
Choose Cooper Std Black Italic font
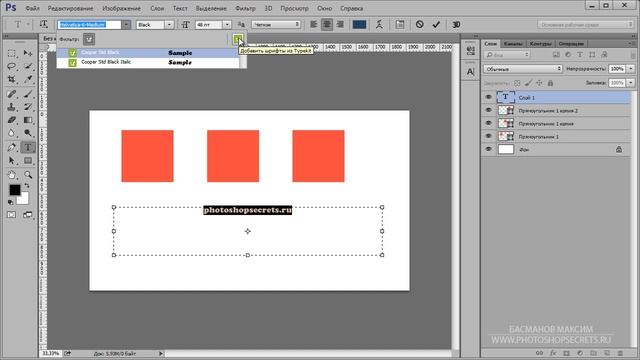[x=147, y=62]
